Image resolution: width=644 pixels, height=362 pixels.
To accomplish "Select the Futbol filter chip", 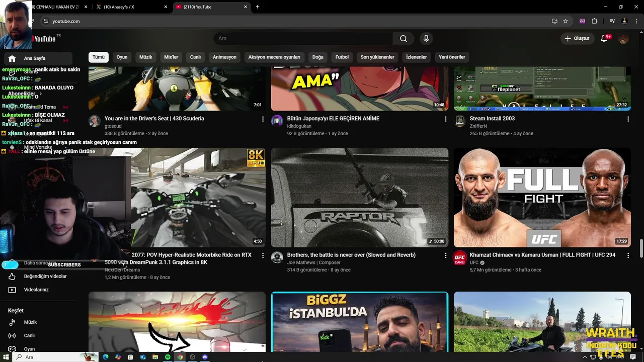I will point(342,57).
